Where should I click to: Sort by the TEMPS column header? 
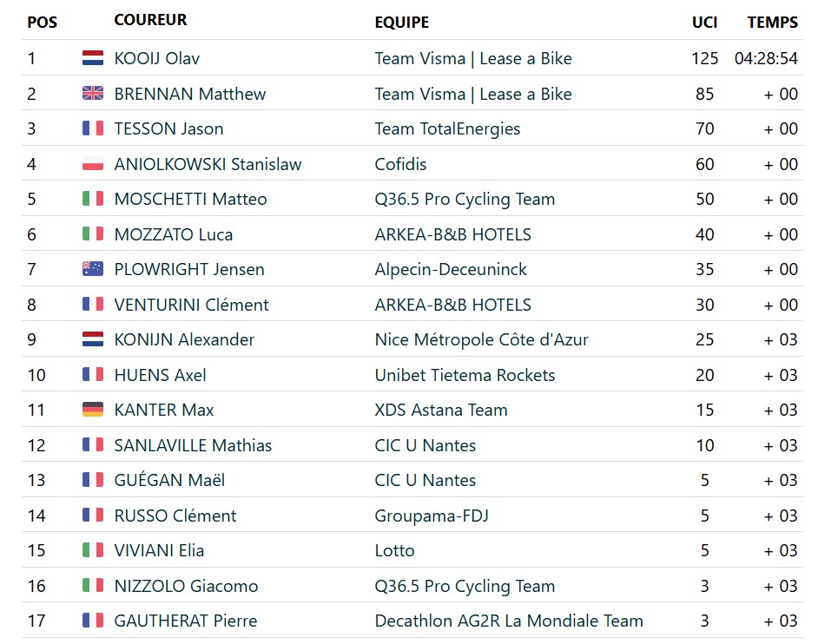point(773,23)
